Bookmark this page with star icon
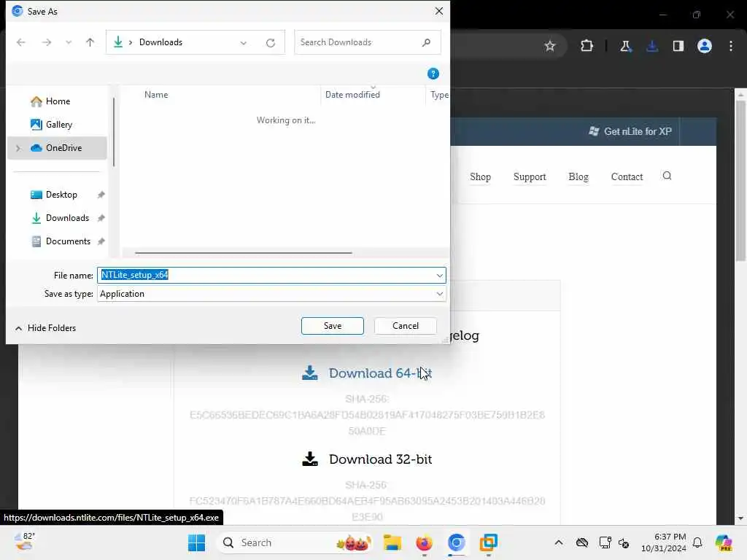747x560 pixels. 550,46
